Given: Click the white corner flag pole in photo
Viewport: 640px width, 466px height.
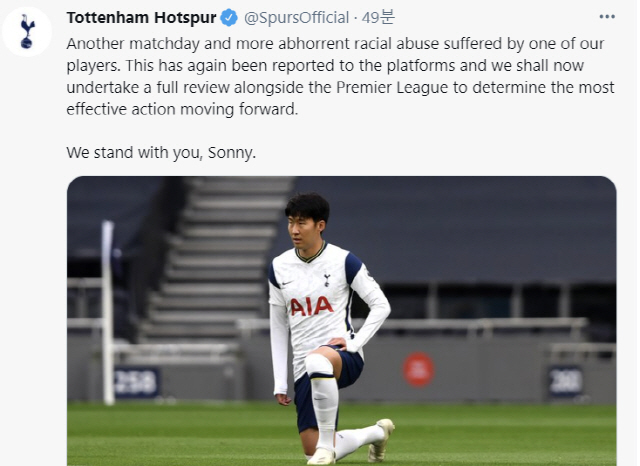Looking at the screenshot, I should (x=108, y=313).
